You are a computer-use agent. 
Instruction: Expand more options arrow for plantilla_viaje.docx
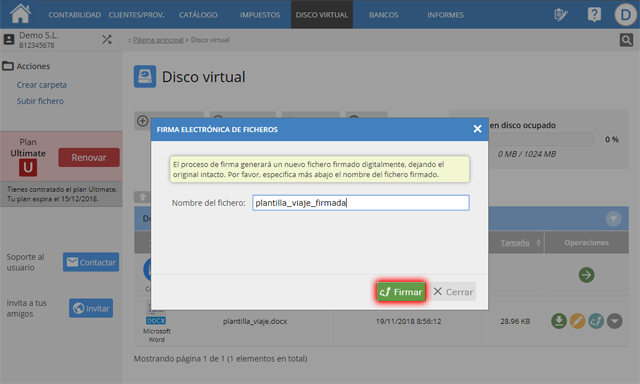pos(614,321)
